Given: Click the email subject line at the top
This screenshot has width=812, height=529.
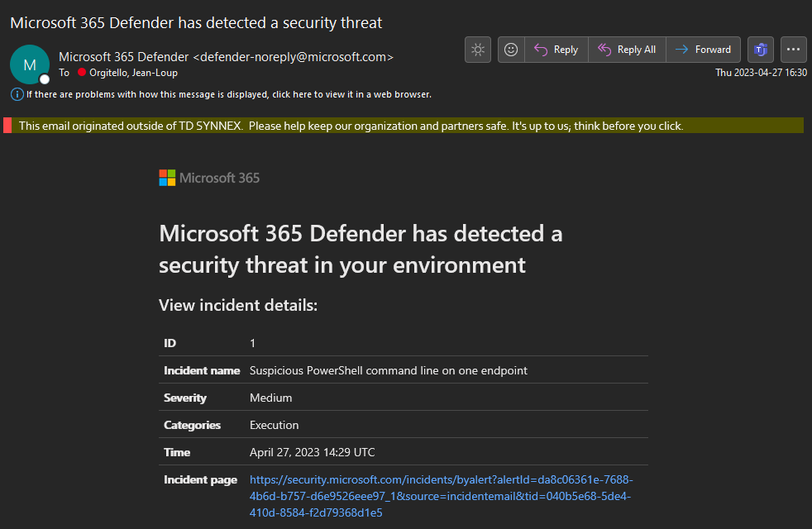Looking at the screenshot, I should pos(196,23).
